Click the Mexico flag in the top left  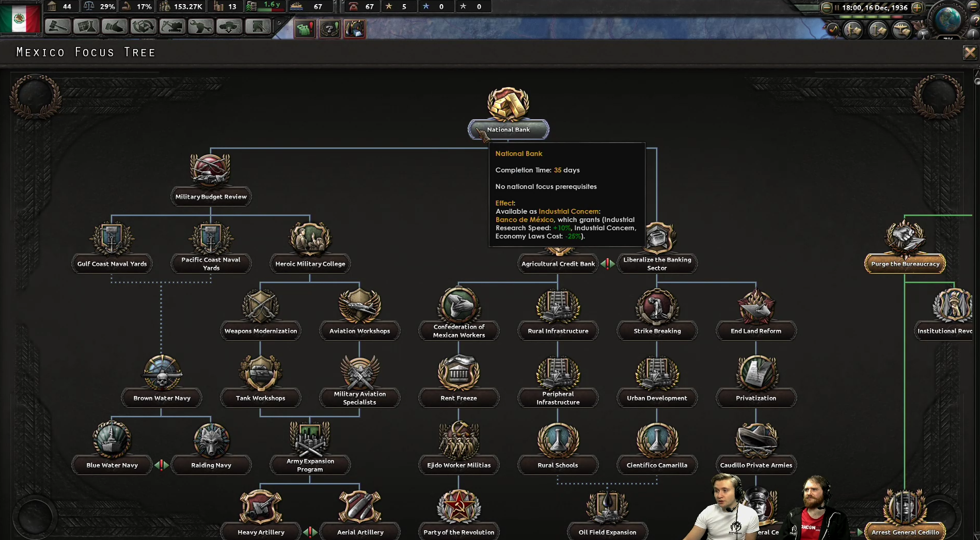(x=20, y=18)
